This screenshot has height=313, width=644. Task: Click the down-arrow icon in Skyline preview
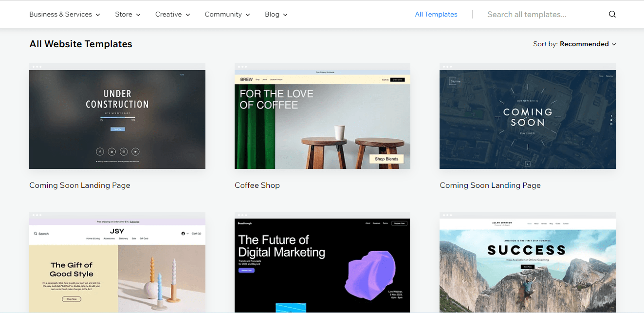(527, 164)
